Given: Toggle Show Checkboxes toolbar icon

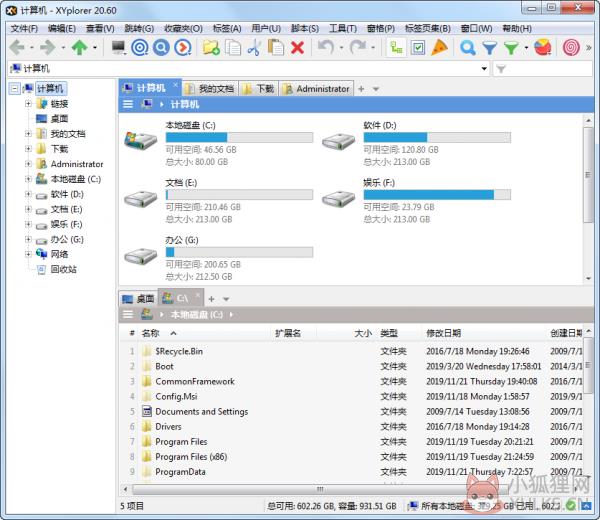Looking at the screenshot, I should point(418,47).
